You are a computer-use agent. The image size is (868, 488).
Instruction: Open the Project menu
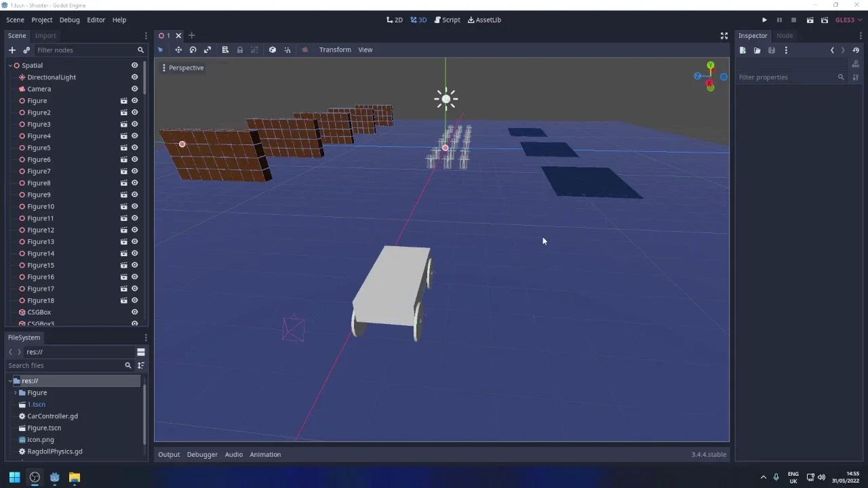[41, 20]
